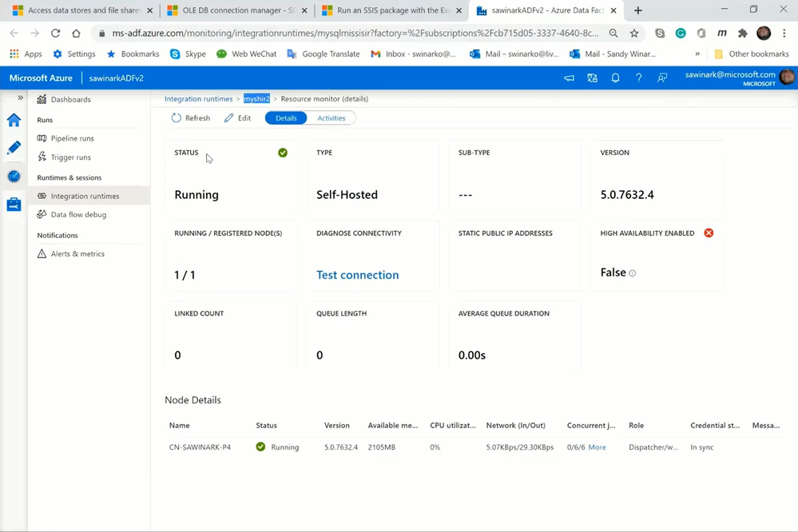This screenshot has width=798, height=532.
Task: Click the node Running status check icon
Action: tap(260, 447)
